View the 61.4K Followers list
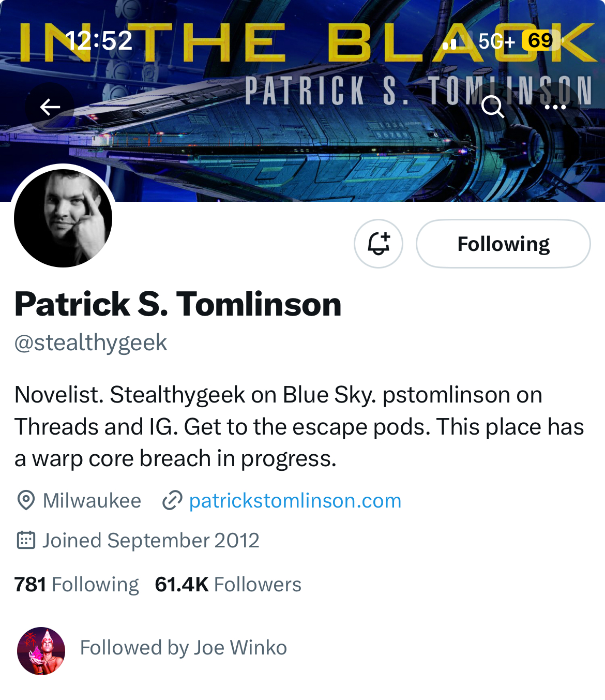605x700 pixels. 228,584
